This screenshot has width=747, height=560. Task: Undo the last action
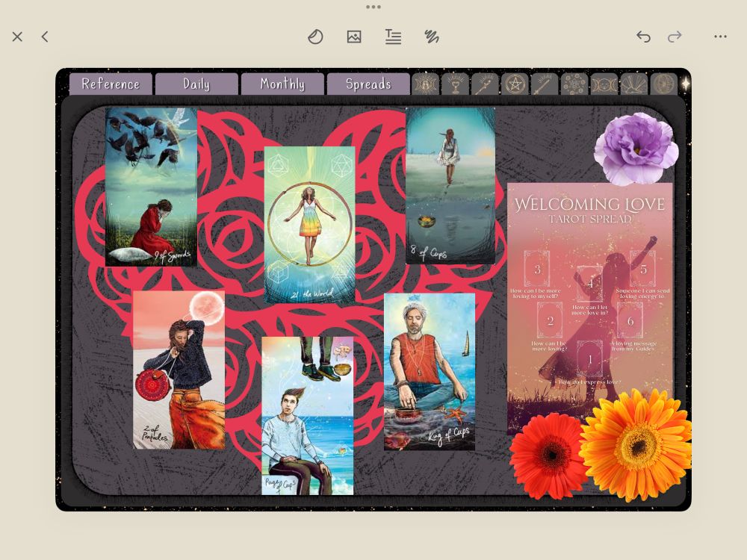click(x=642, y=35)
